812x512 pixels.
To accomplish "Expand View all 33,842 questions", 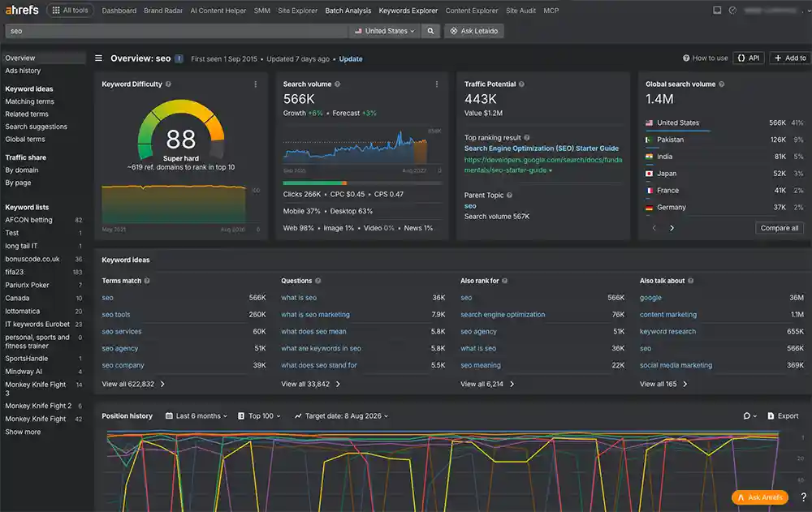I will [x=311, y=384].
